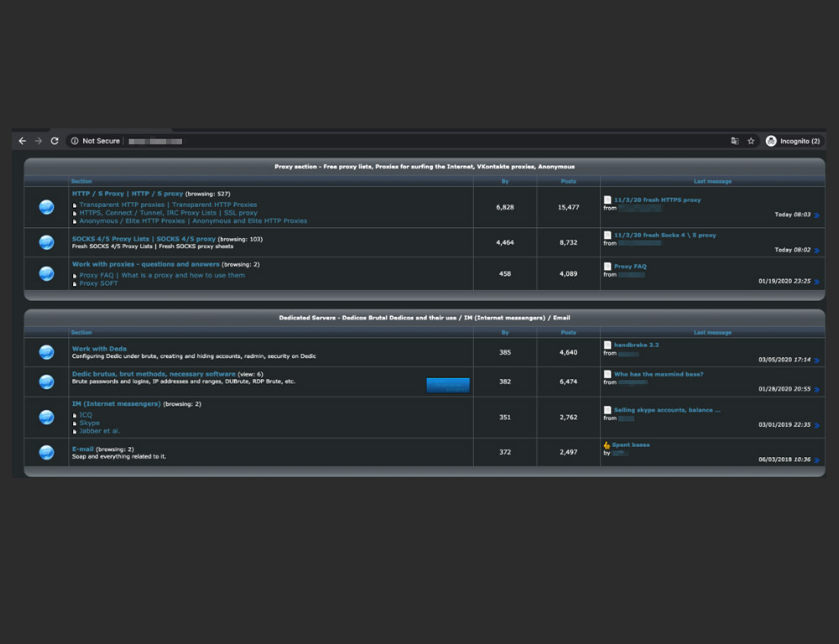Click the globe icon beside E-mail section
The image size is (839, 644).
(x=47, y=453)
